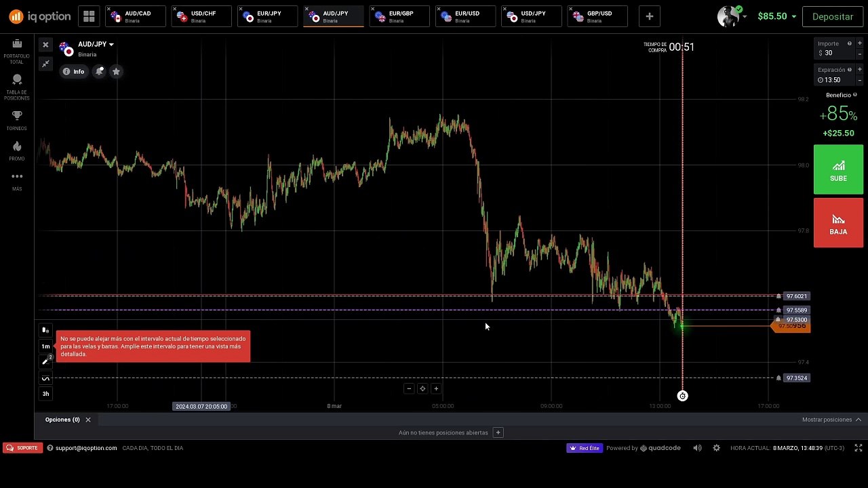
Task: Click the red BAJA button
Action: pyautogui.click(x=838, y=222)
